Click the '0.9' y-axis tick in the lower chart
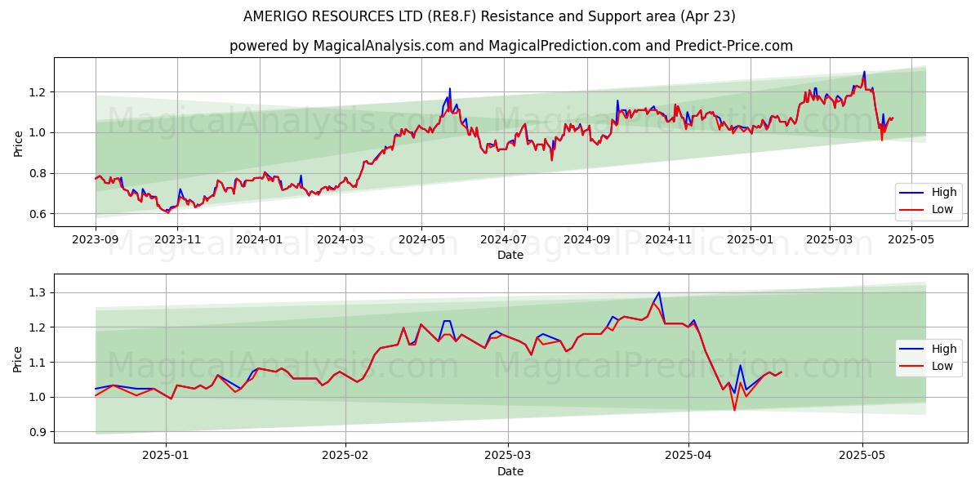Viewport: 980px width, 490px height. tap(39, 432)
